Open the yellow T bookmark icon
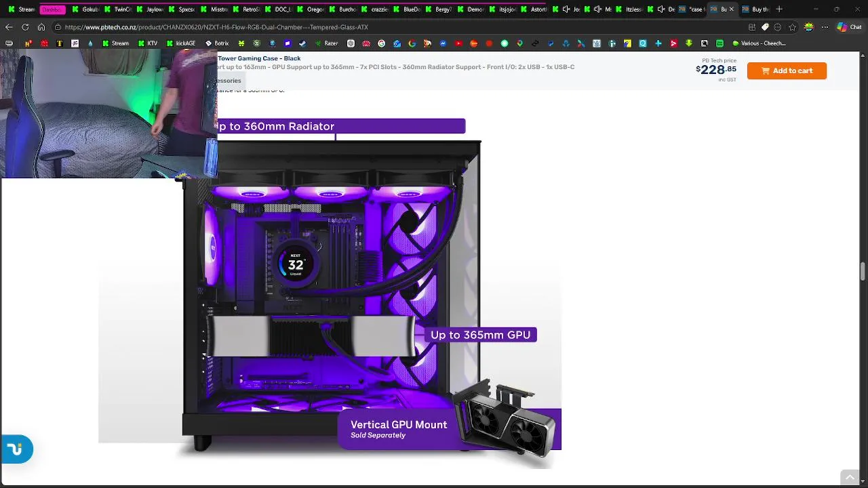Viewport: 868px width, 488px height. [x=60, y=43]
